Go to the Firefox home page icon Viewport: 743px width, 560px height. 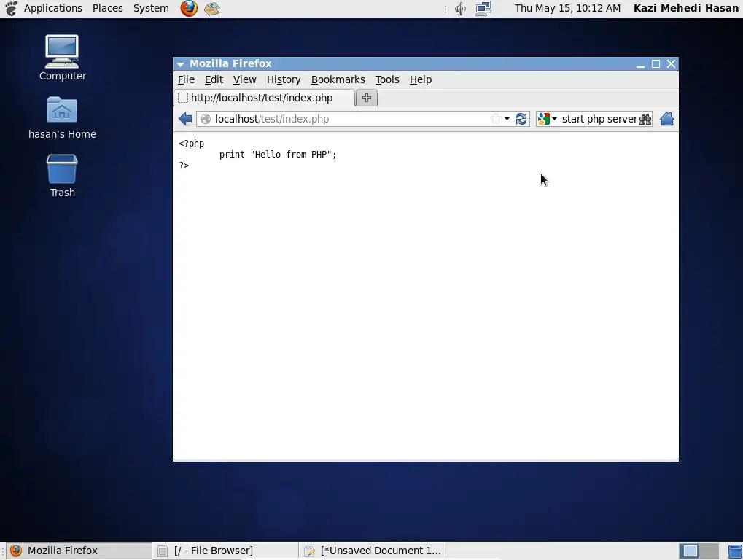pyautogui.click(x=666, y=119)
